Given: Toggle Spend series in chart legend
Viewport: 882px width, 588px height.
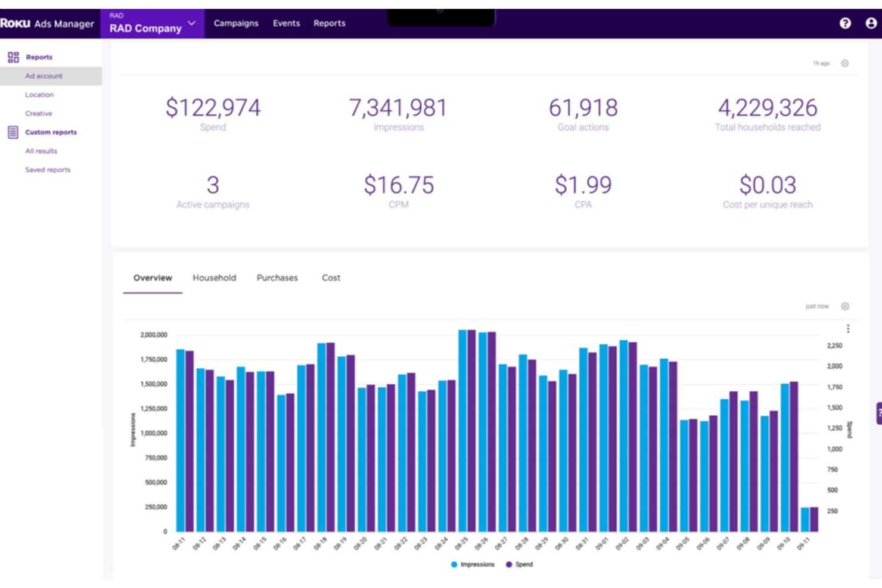Looking at the screenshot, I should tap(520, 564).
